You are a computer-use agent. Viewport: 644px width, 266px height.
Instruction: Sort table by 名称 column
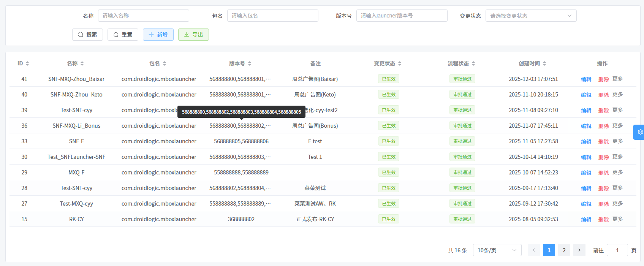coord(82,63)
